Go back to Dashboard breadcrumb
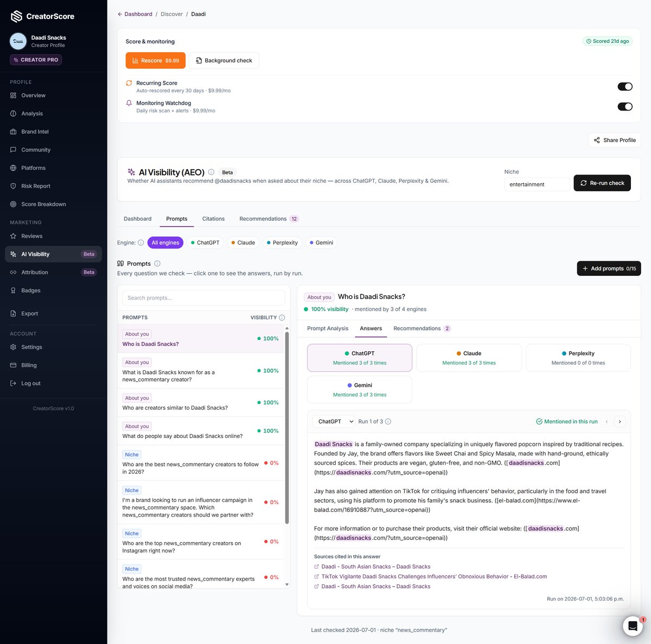 [135, 14]
